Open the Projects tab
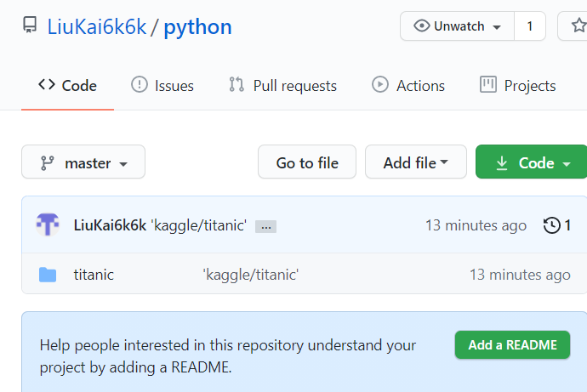587x392 pixels. point(518,86)
